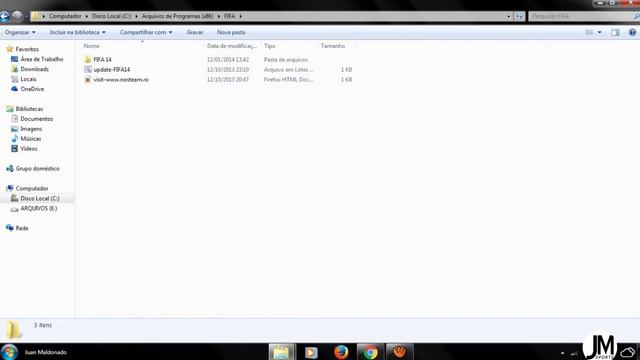
Task: Open OneDrive in the navigation pane
Action: click(x=32, y=89)
